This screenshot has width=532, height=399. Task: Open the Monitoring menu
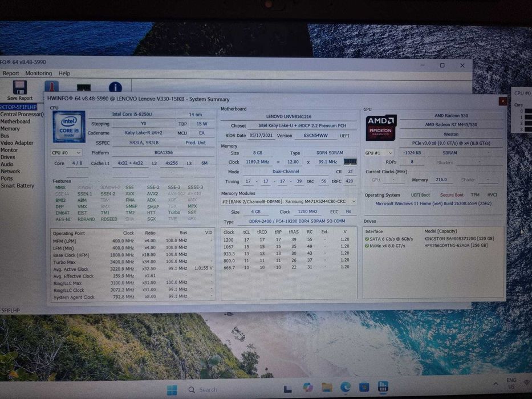pyautogui.click(x=39, y=74)
